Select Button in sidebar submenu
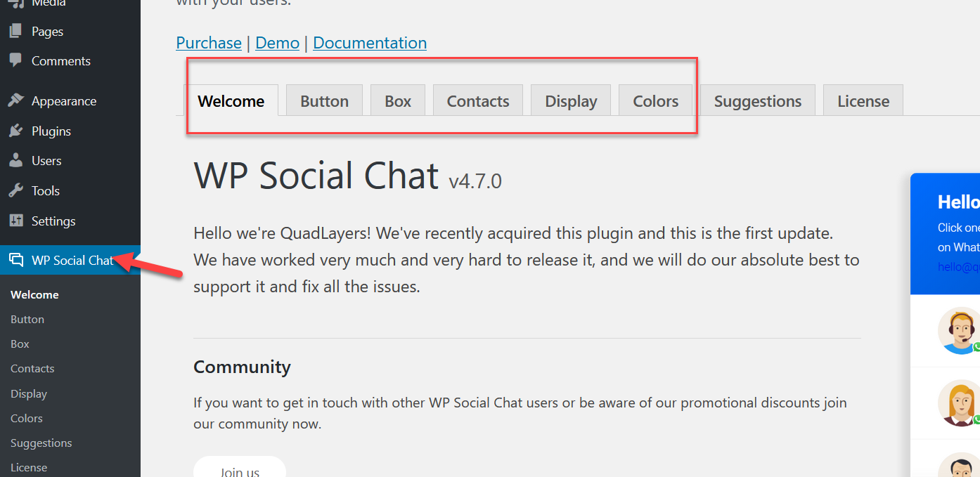980x477 pixels. point(27,319)
